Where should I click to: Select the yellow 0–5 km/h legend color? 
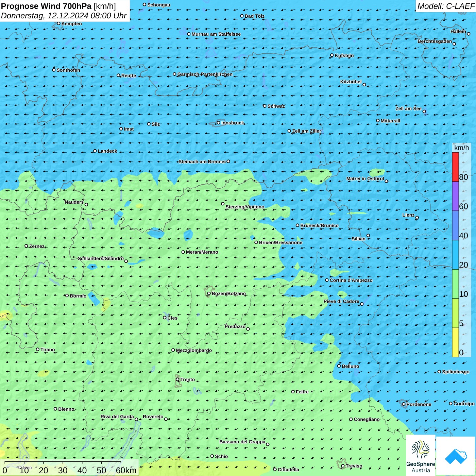click(455, 342)
